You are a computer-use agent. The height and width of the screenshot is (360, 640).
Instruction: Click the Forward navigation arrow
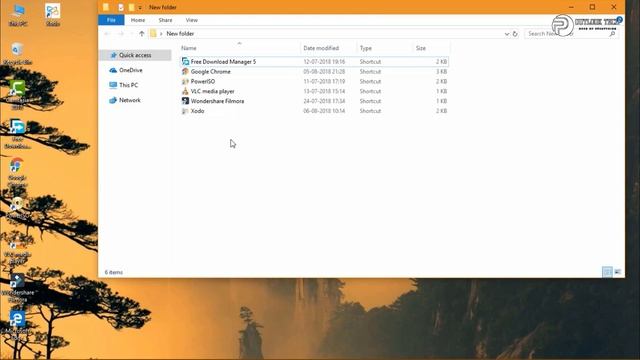(x=121, y=33)
